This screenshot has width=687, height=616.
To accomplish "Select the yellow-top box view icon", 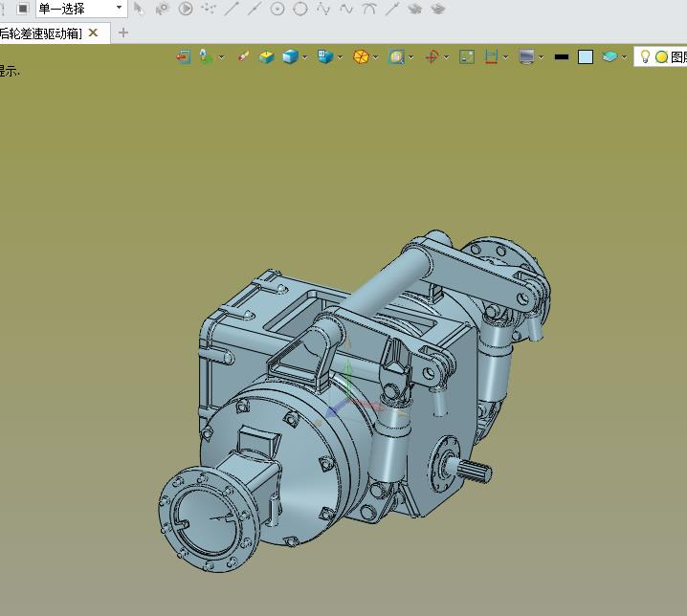I will 266,57.
